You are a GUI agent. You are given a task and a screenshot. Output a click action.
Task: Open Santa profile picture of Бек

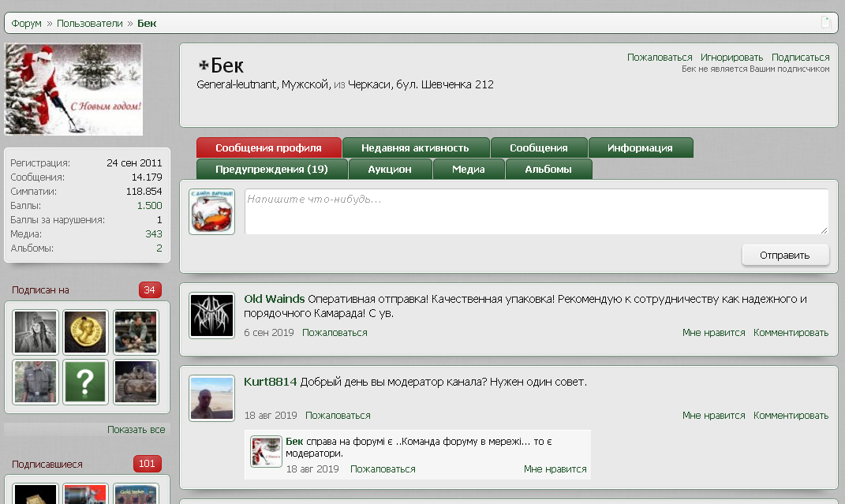pyautogui.click(x=74, y=89)
